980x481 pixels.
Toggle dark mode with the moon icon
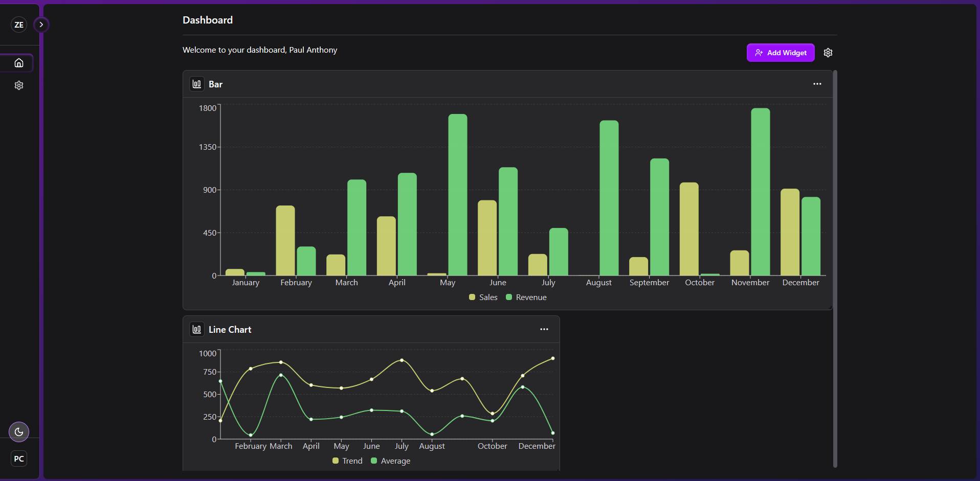[x=18, y=431]
